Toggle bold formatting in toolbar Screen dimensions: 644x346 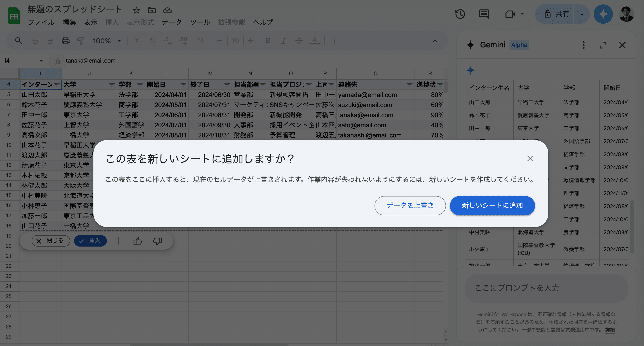[268, 41]
